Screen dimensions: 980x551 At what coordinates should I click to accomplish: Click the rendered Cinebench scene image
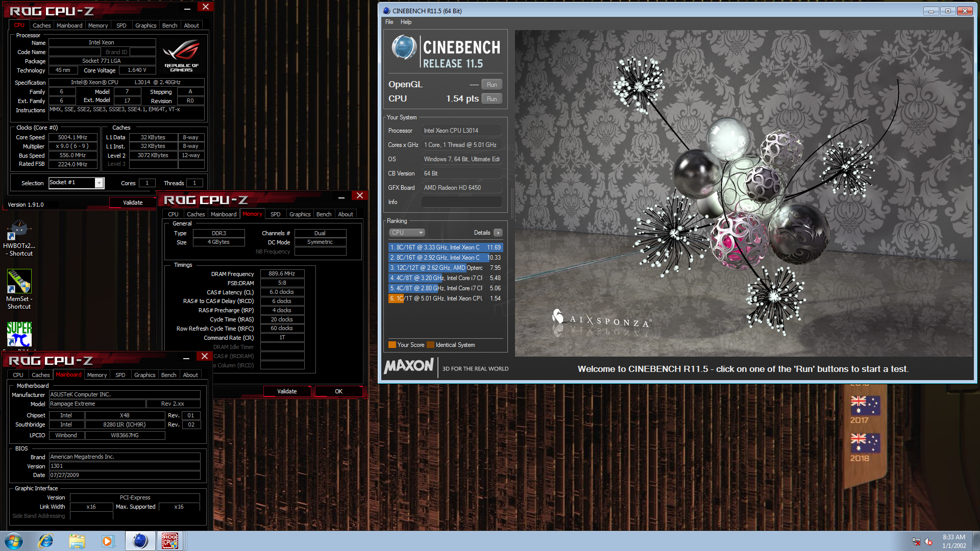coord(744,193)
